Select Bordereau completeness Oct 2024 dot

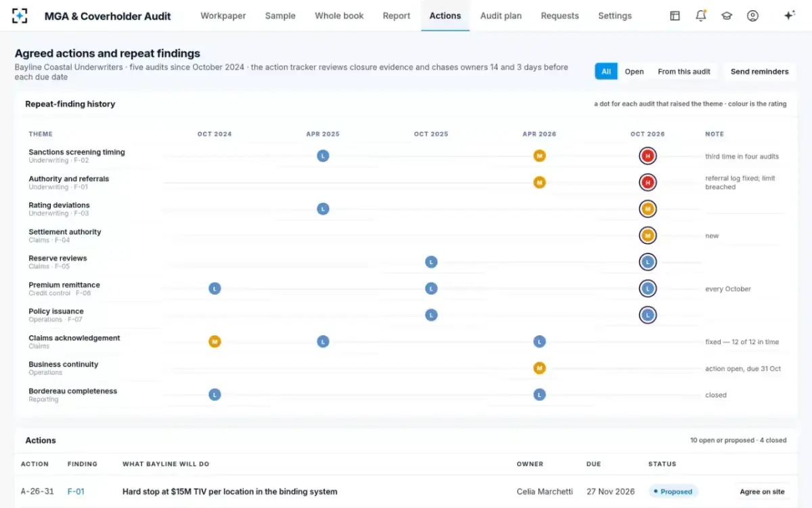(x=215, y=394)
